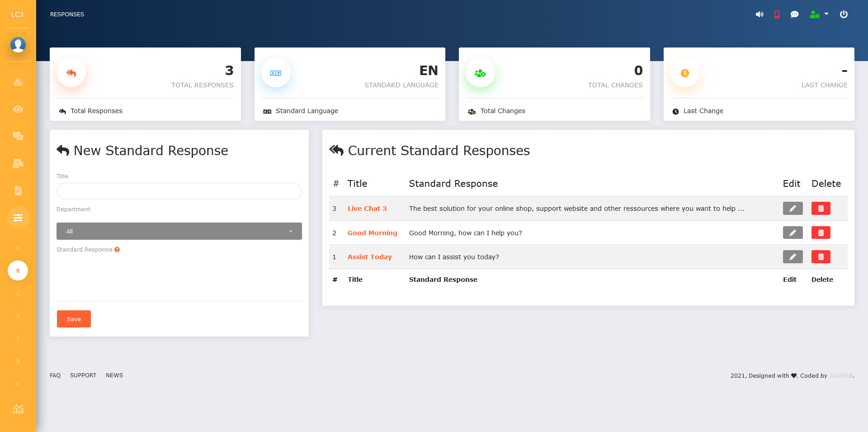Edit the Live Chat 3 response

793,209
